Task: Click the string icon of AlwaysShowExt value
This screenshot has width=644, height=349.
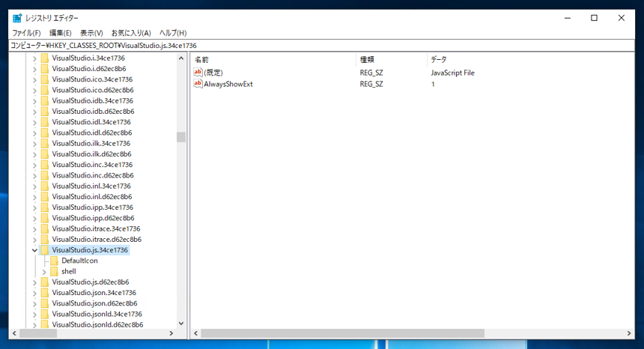Action: (x=198, y=84)
